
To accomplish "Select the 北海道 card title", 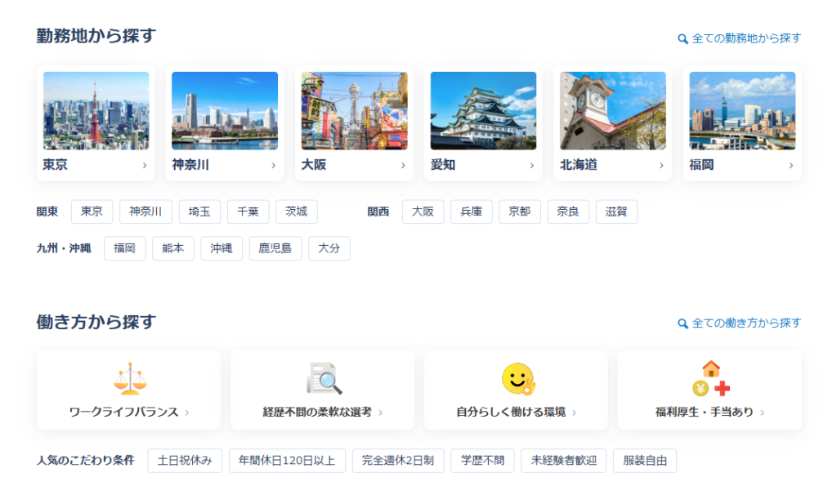I will click(x=579, y=165).
